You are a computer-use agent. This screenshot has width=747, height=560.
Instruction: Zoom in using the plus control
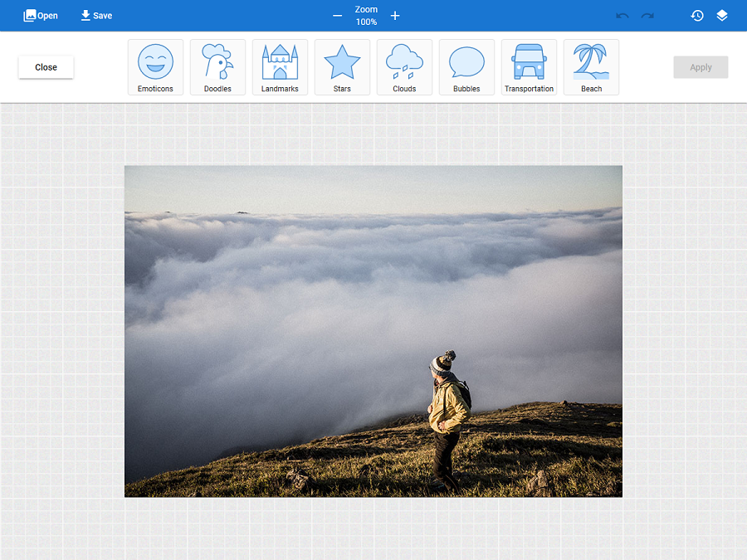(x=395, y=15)
